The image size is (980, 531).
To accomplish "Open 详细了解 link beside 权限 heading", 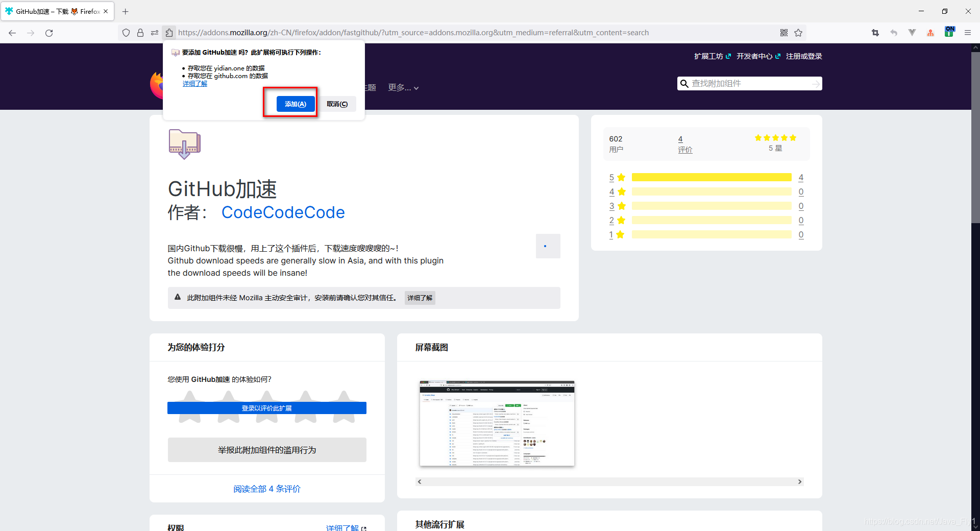I will click(x=346, y=527).
